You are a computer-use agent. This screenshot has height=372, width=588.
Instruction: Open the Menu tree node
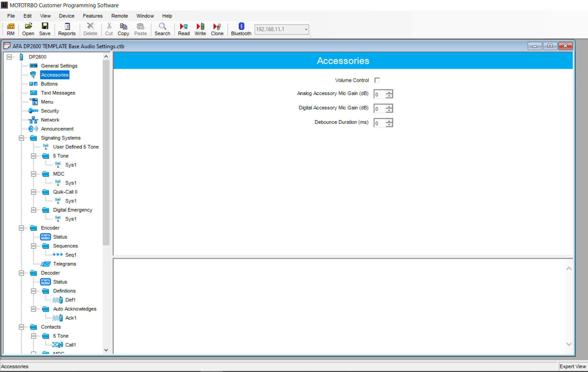click(x=47, y=102)
